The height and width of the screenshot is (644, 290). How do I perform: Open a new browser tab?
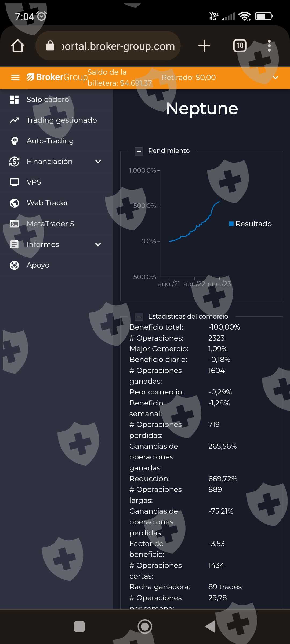click(204, 46)
